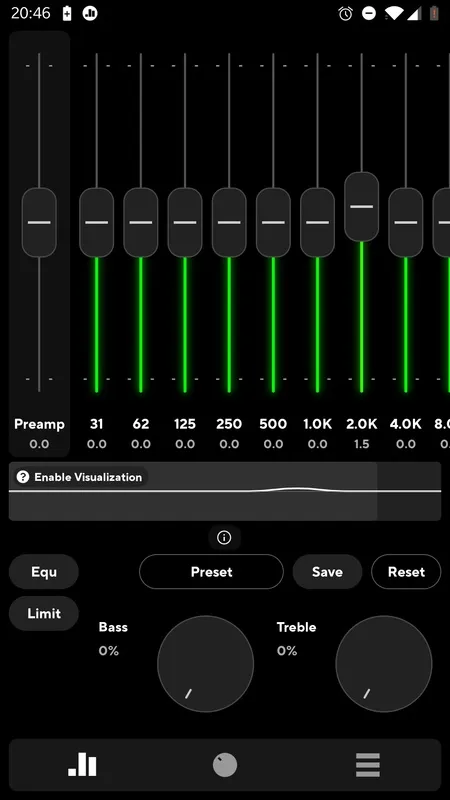Click the 2.0K band slider handle
Screen dimensions: 450x800
pos(362,207)
